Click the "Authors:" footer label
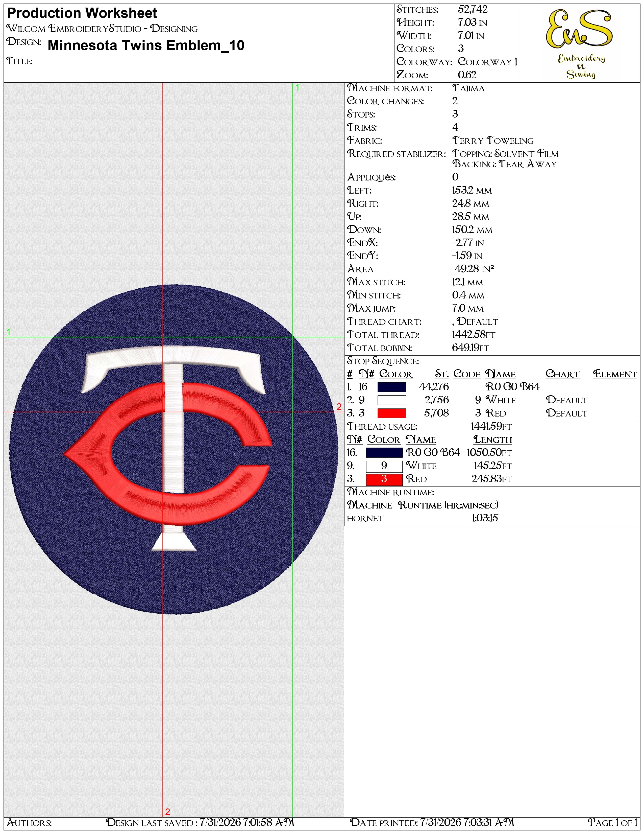The image size is (644, 834). (x=29, y=823)
